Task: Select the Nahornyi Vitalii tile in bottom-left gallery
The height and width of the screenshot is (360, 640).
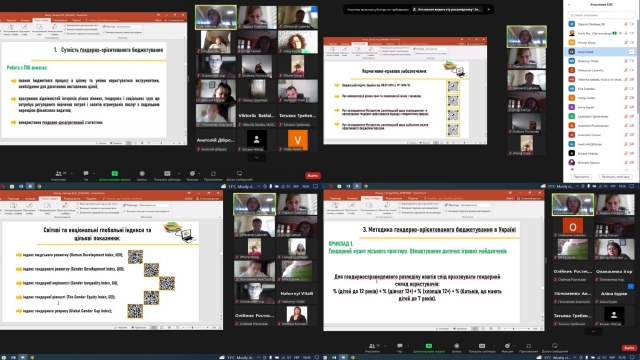Action: [x=297, y=293]
